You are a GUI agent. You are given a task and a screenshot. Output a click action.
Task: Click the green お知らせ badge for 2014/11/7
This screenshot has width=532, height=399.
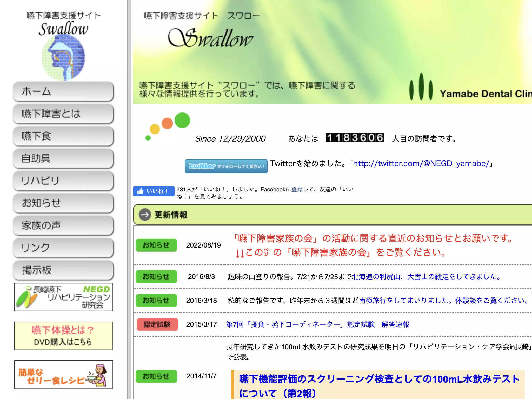click(156, 376)
